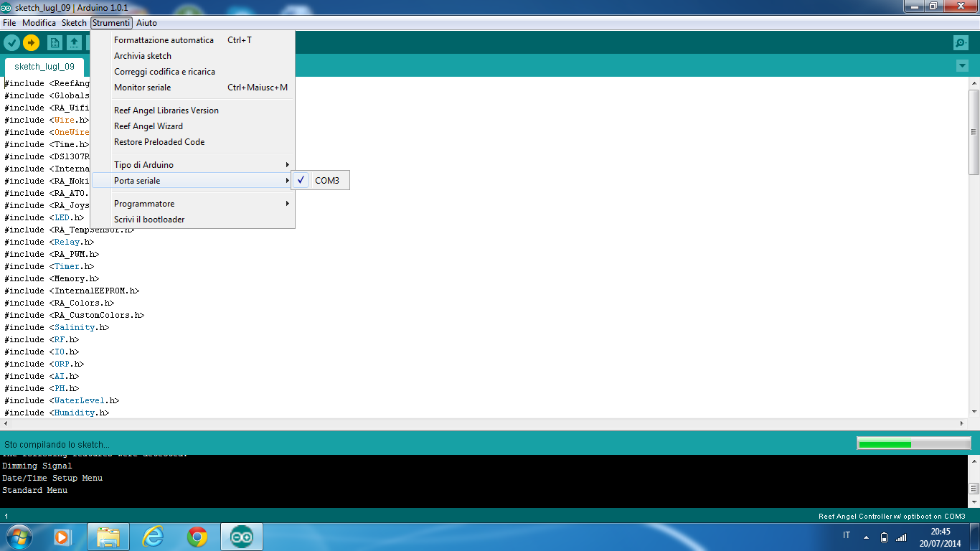The height and width of the screenshot is (551, 980).
Task: Click the horizontal scrollbar left arrow
Action: [6, 424]
